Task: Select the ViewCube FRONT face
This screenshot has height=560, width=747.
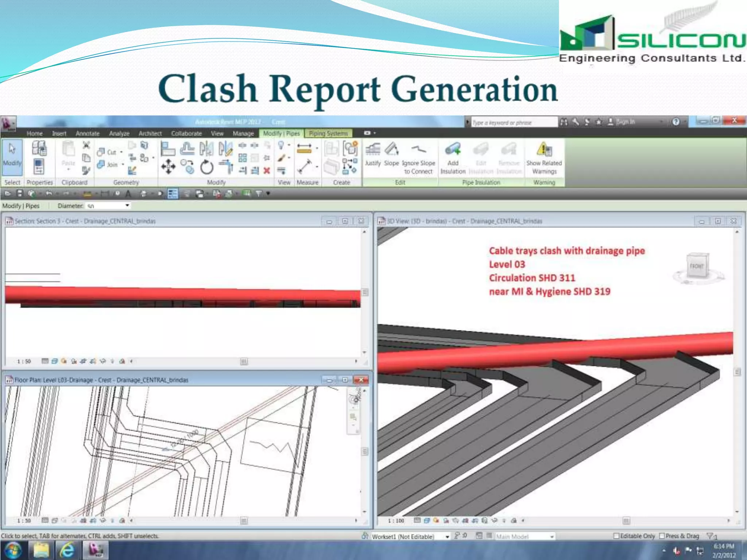Action: point(696,266)
